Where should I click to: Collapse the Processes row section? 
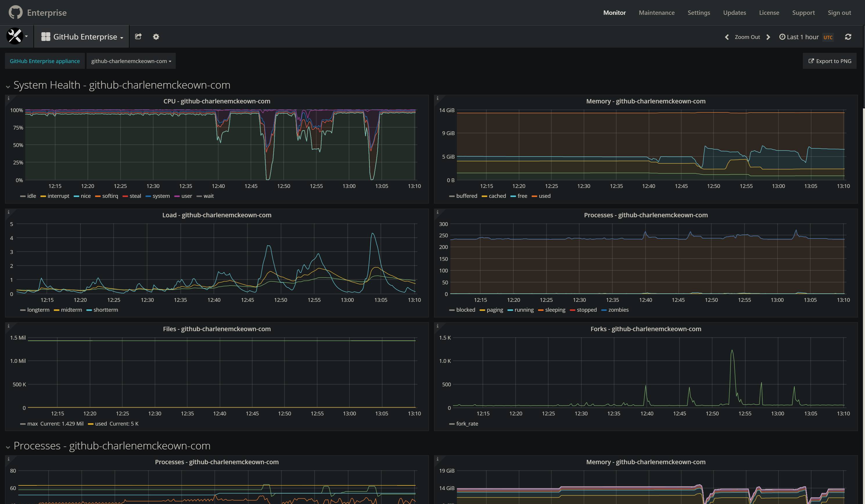(8, 447)
